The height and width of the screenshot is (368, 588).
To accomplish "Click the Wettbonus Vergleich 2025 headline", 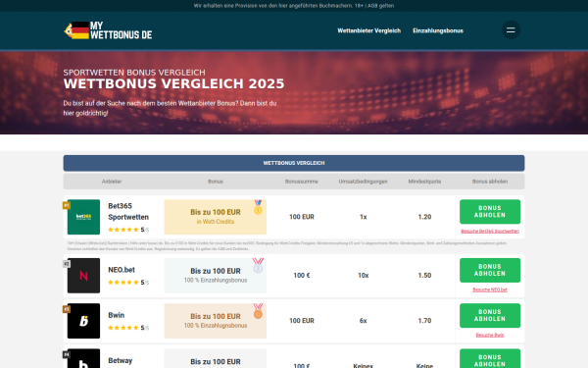I will pos(174,84).
